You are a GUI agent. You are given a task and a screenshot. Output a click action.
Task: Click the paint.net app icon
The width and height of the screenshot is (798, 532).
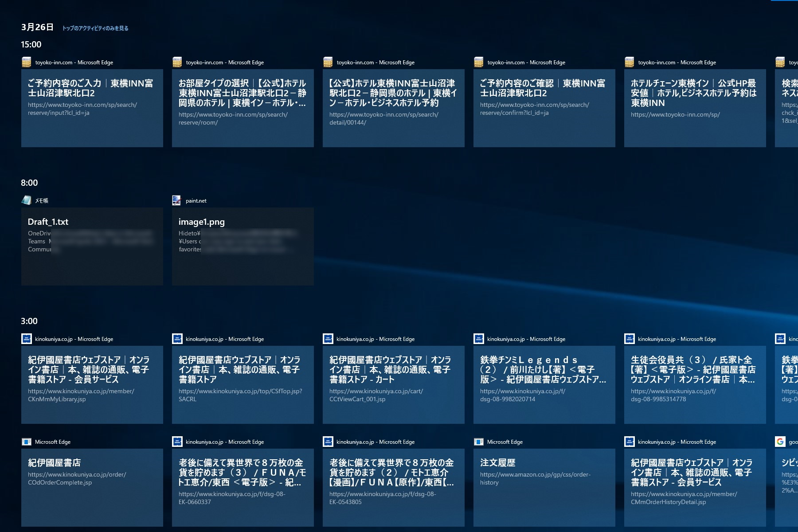tap(177, 200)
